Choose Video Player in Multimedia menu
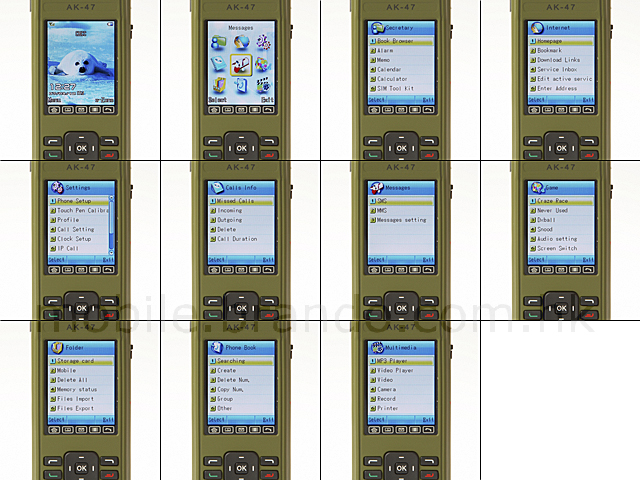 398,371
